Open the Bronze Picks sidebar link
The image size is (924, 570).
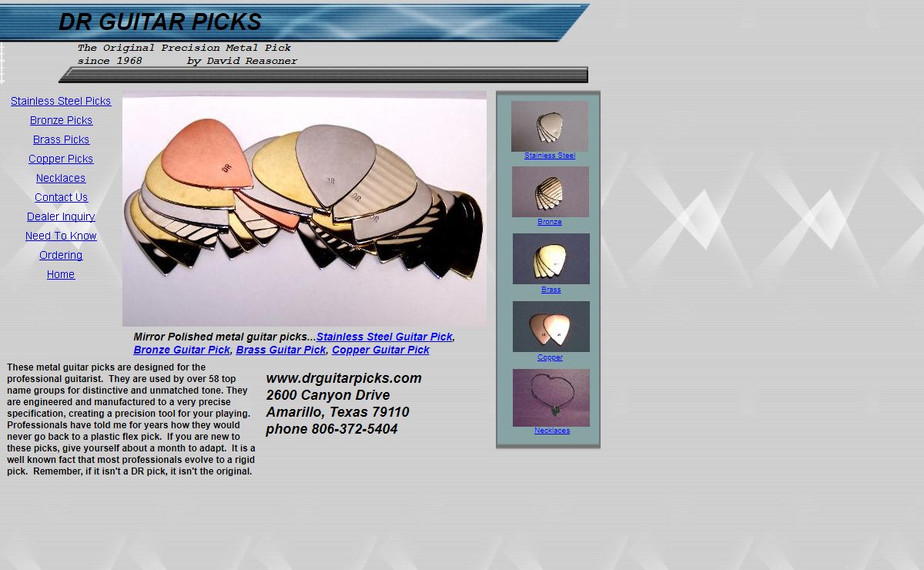click(x=61, y=120)
